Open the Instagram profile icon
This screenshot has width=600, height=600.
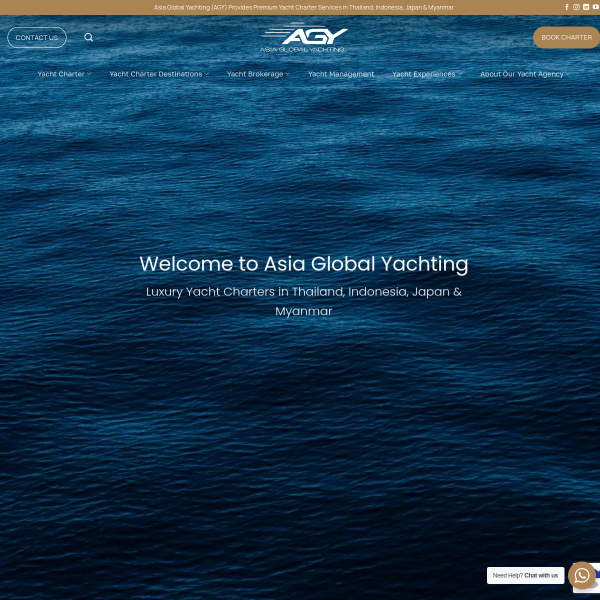point(576,7)
